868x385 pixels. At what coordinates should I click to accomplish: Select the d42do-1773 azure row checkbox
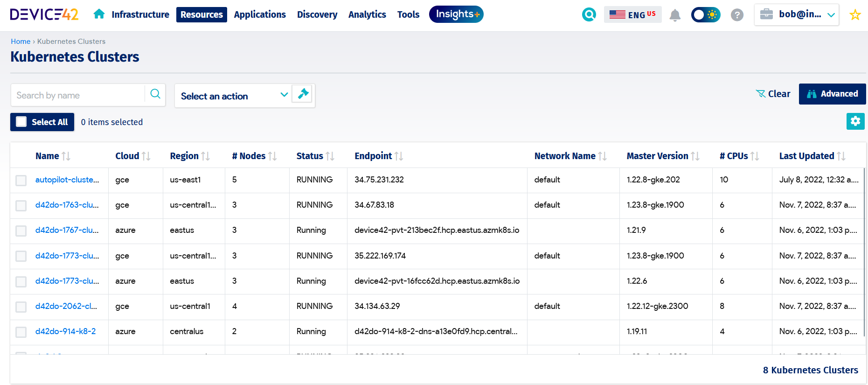(21, 281)
